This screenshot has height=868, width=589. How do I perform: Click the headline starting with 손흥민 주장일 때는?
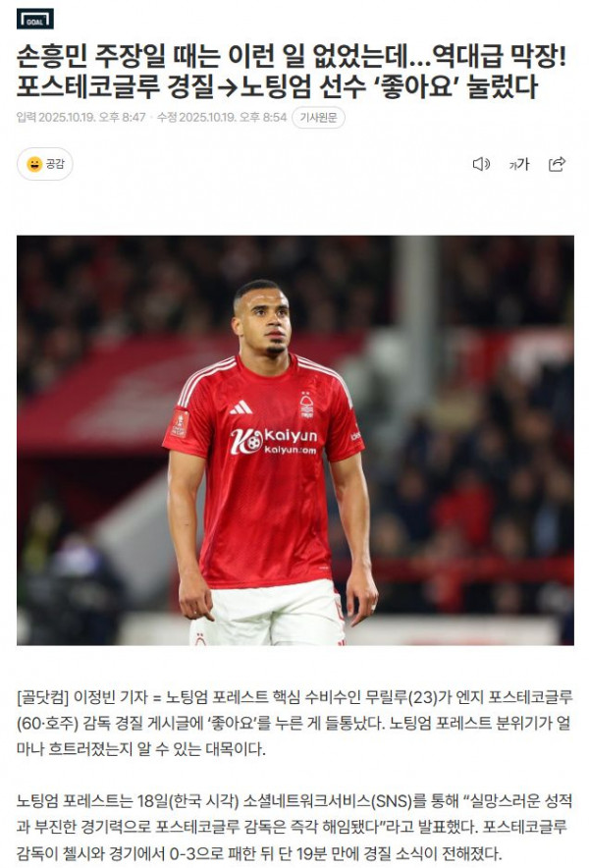[292, 55]
